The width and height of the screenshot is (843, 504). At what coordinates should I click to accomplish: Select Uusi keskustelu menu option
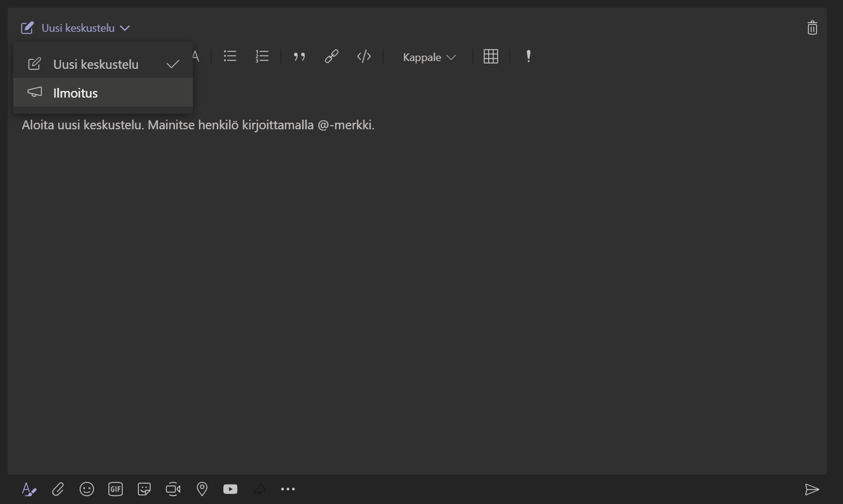click(x=96, y=65)
